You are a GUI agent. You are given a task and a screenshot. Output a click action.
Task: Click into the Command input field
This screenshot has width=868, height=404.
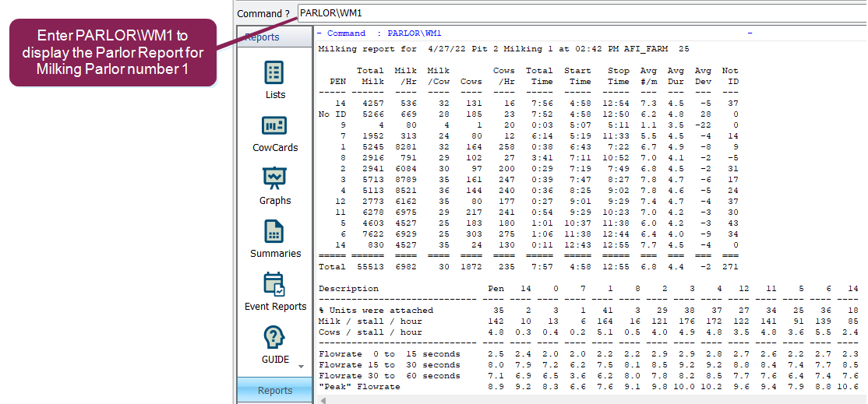click(x=582, y=13)
